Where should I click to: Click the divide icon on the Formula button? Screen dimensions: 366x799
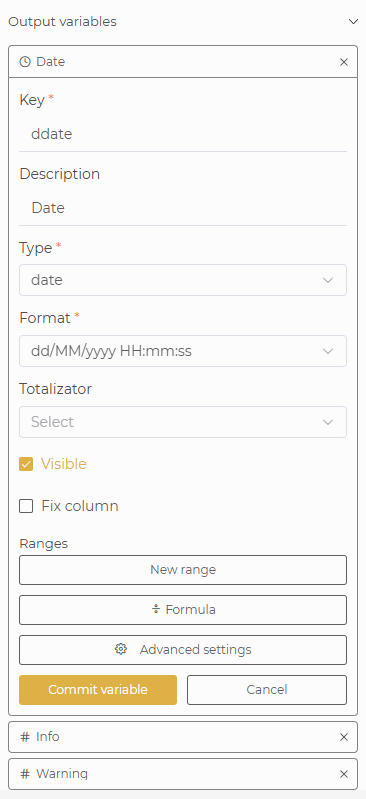coord(156,609)
